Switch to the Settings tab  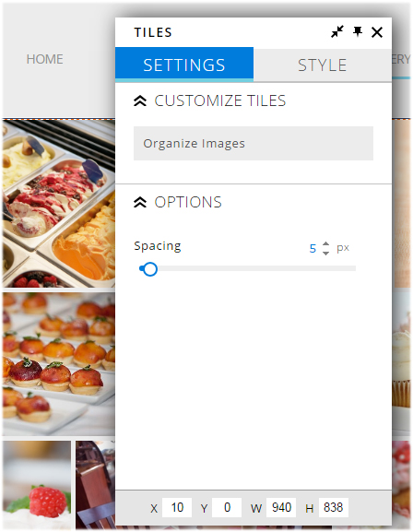pos(184,65)
